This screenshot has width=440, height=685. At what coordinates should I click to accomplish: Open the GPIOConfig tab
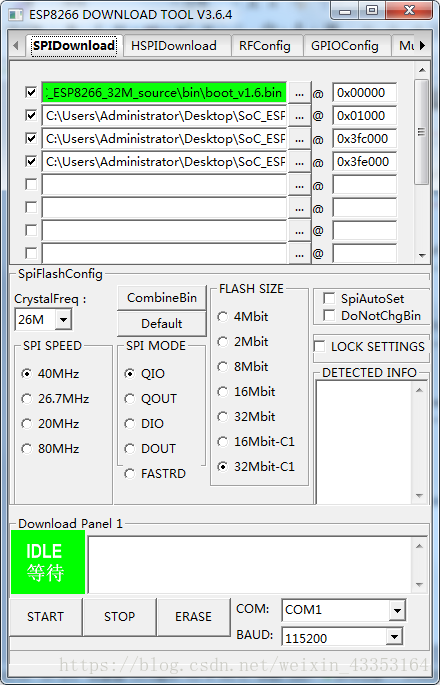coord(345,46)
